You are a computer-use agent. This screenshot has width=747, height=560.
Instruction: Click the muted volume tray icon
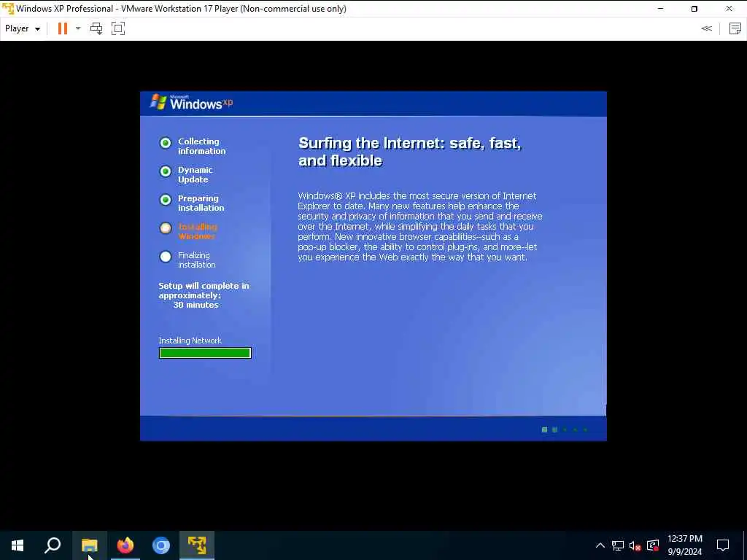coord(635,545)
